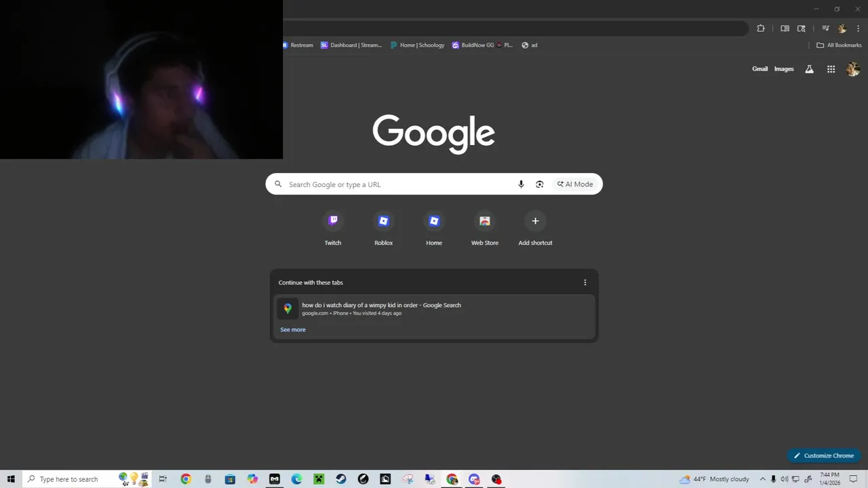
Task: Open Windows Start menu
Action: point(11,479)
